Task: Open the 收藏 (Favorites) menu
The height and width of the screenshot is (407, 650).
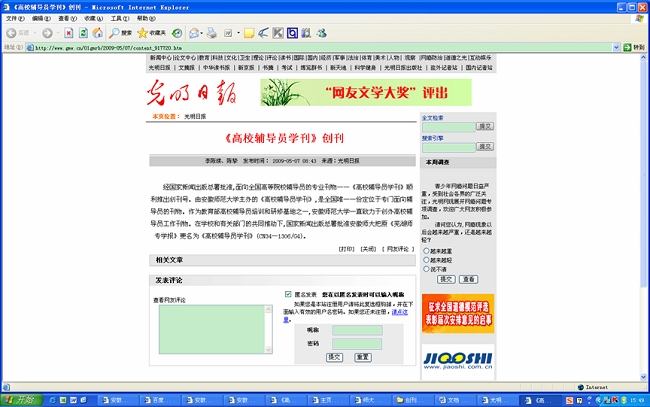Action: (93, 19)
